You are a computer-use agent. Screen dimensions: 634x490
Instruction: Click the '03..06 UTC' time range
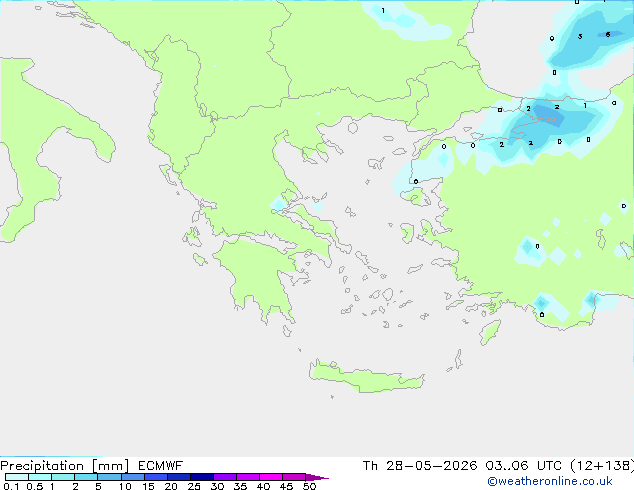524,466
